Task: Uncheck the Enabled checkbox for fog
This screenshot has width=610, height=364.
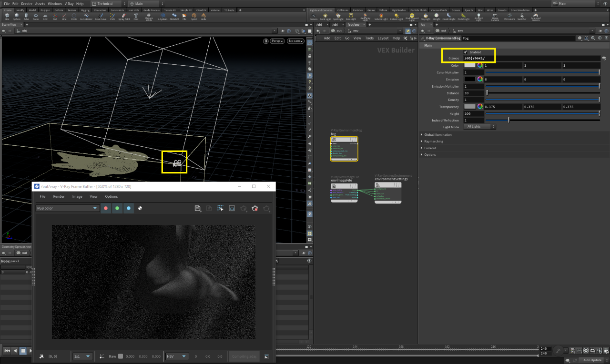Action: (x=466, y=52)
